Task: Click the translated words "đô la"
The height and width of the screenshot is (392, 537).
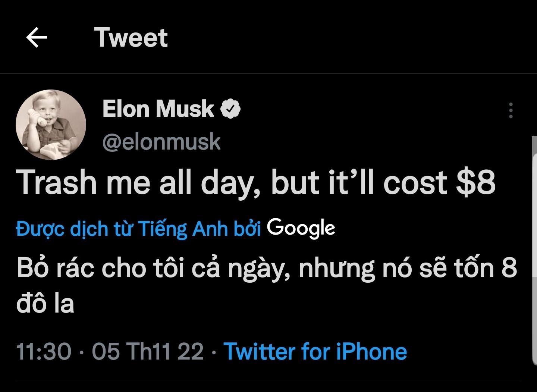Action: click(45, 304)
